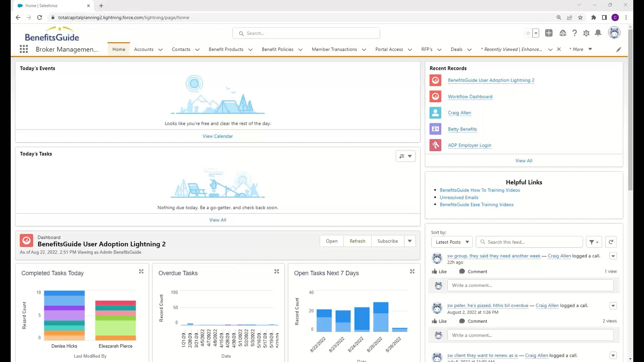The height and width of the screenshot is (362, 644).
Task: Open the Trailhead guidance icon
Action: tap(563, 33)
